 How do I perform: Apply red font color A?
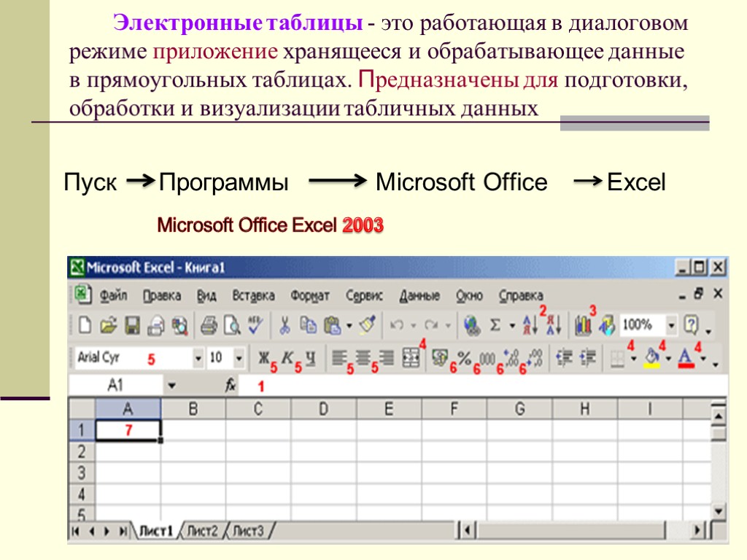(686, 358)
